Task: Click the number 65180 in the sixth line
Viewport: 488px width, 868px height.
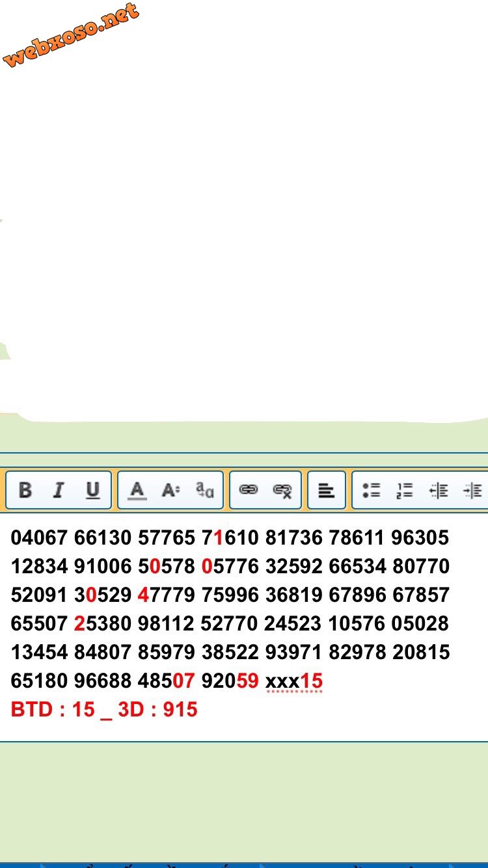Action: pyautogui.click(x=39, y=681)
